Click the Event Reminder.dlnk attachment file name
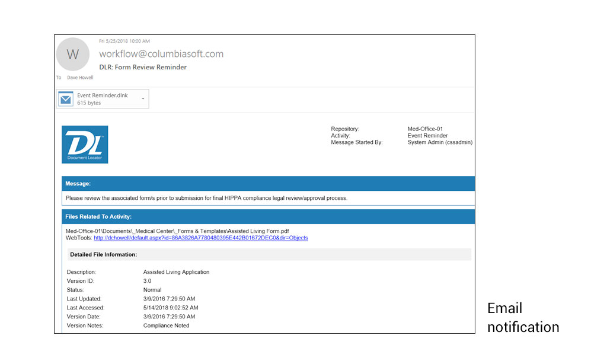Screen dimensions: 607x364 (102, 95)
